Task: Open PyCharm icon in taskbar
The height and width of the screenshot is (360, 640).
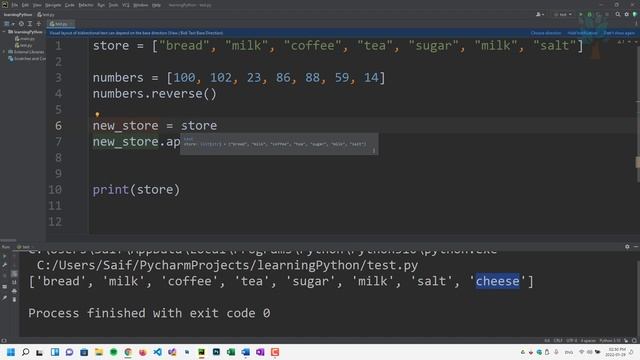Action: click(x=202, y=352)
